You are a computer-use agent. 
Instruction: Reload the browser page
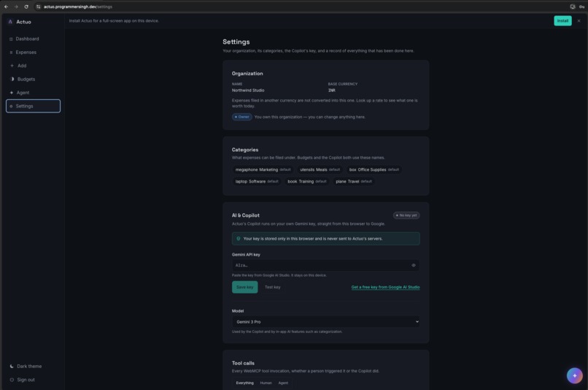26,7
